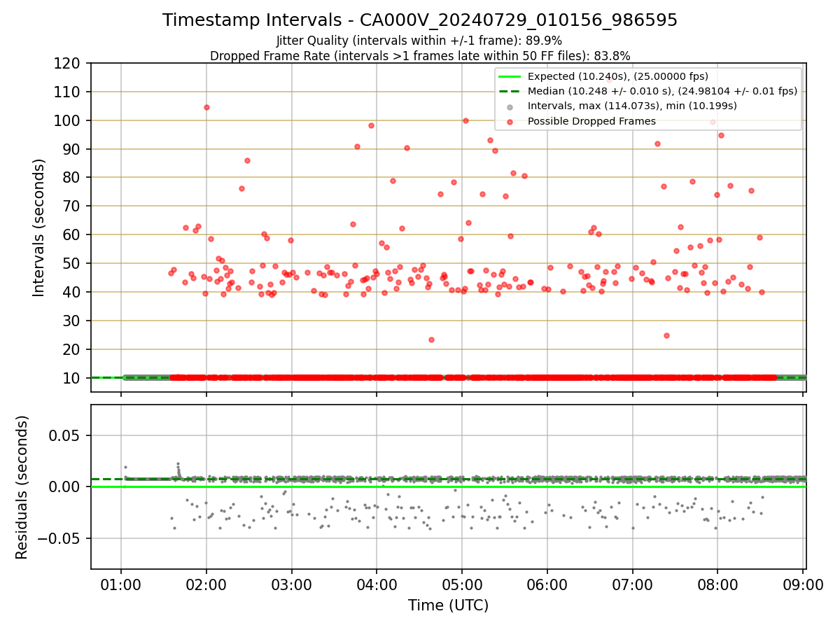Click the lone red point near 23 seconds
Image resolution: width=840 pixels, height=630 pixels.
coord(431,339)
